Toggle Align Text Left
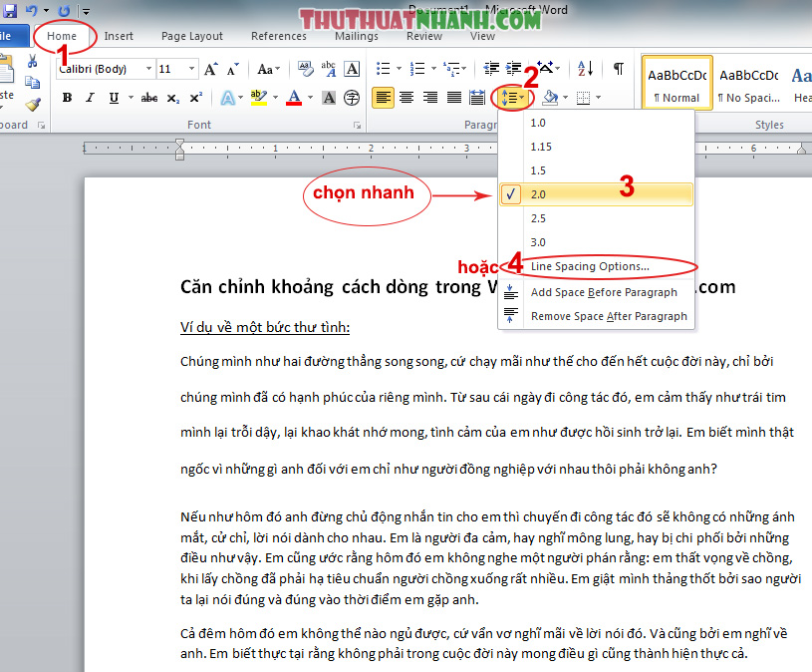The height and width of the screenshot is (672, 812). click(x=384, y=98)
